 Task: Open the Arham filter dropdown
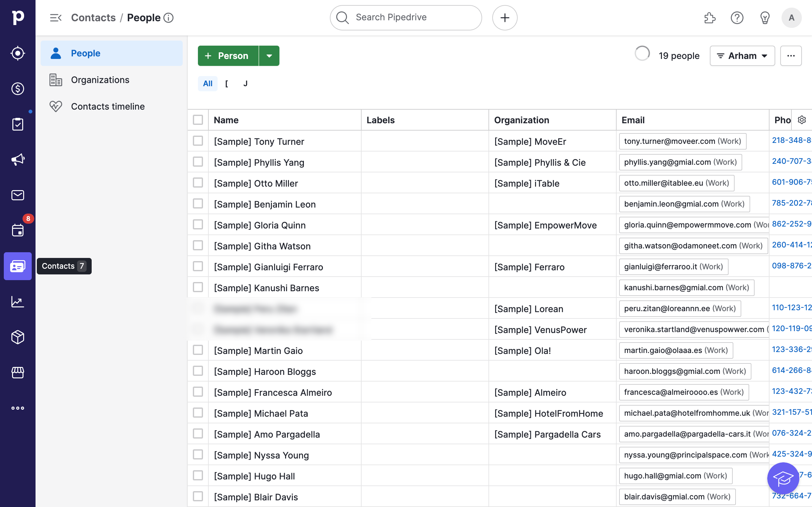[x=742, y=56]
